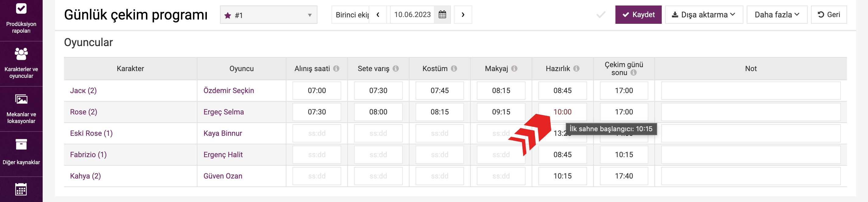Edit Fabrizio's wrap time 10:15

624,154
